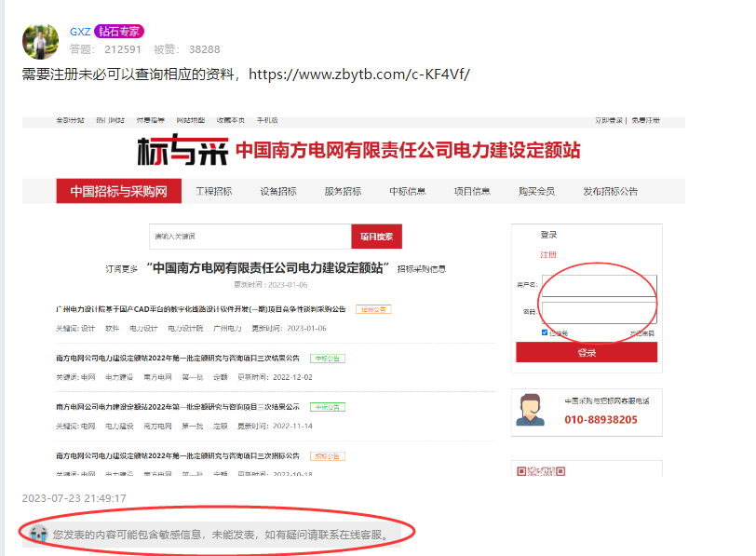Image resolution: width=756 pixels, height=556 pixels.
Task: Open 网站地图 top bar link
Action: pyautogui.click(x=191, y=120)
